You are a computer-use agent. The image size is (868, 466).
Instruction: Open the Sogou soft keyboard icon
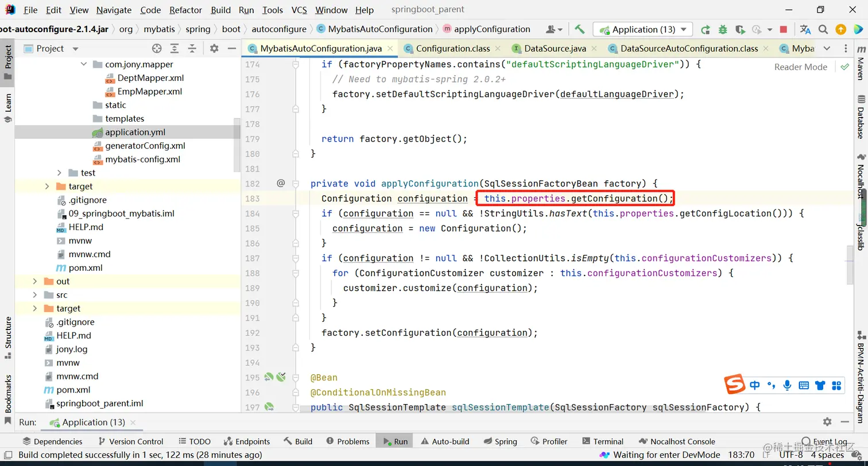tap(804, 385)
